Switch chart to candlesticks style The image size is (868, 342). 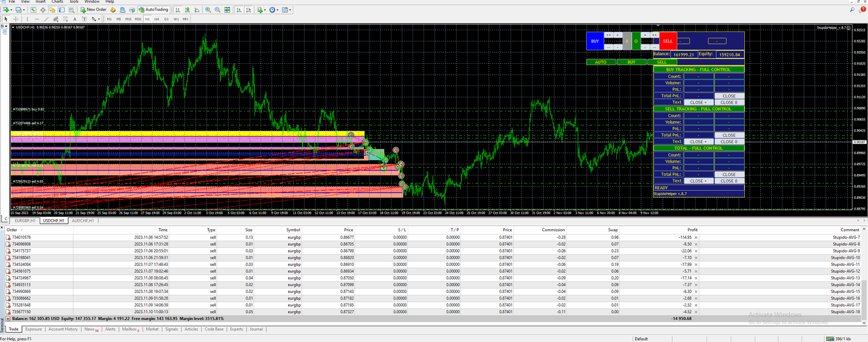[x=187, y=9]
